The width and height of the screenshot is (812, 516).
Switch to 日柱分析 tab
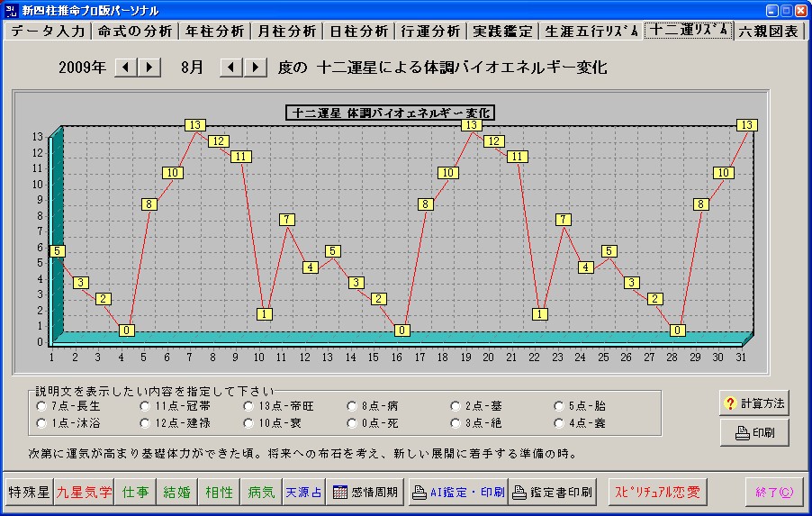coord(359,32)
